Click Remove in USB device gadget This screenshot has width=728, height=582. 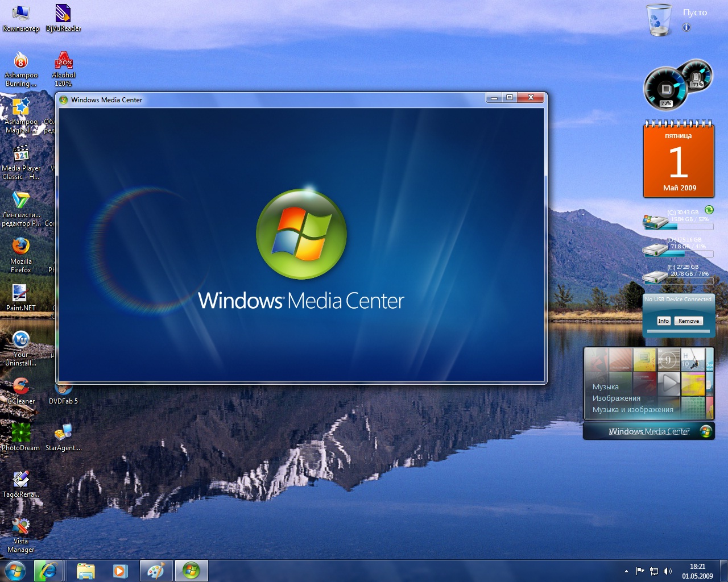689,321
